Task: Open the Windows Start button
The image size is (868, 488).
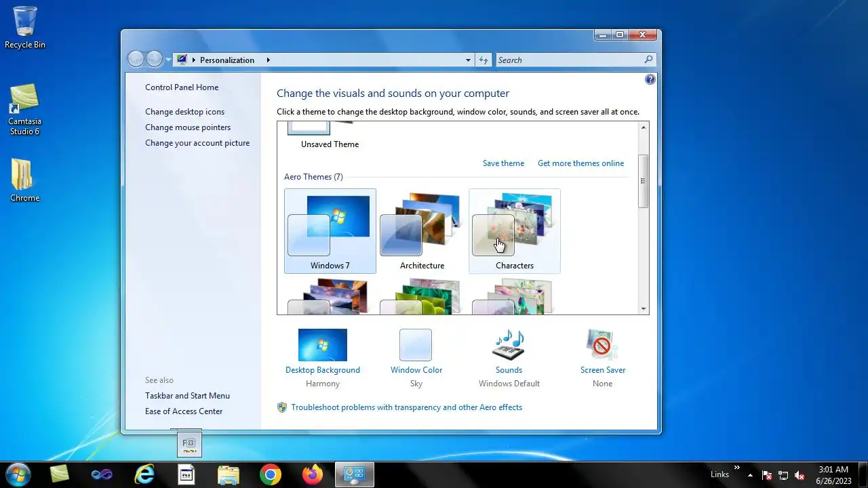Action: coord(18,474)
